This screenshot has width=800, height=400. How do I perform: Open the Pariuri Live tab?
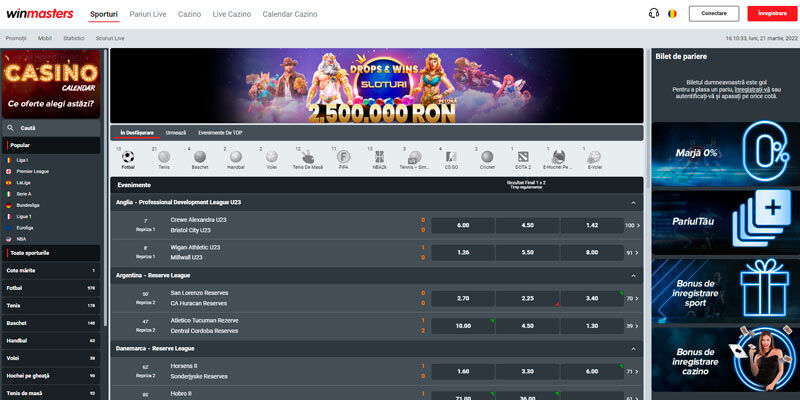coord(148,14)
